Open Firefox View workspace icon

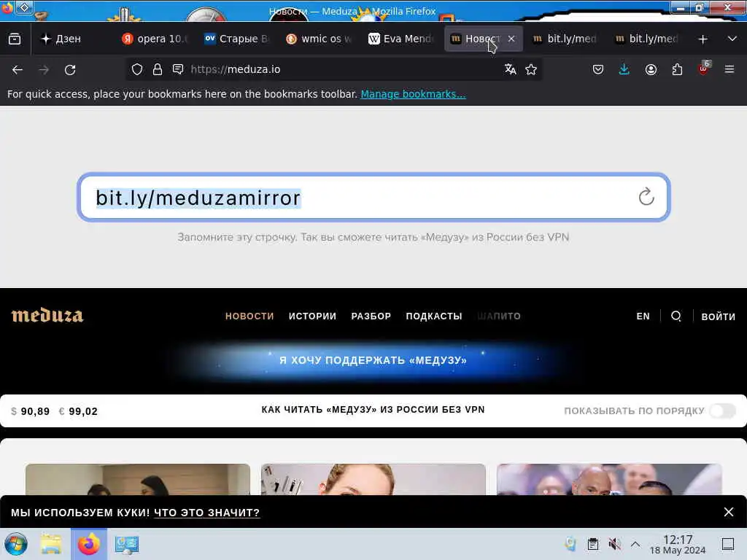tap(15, 39)
